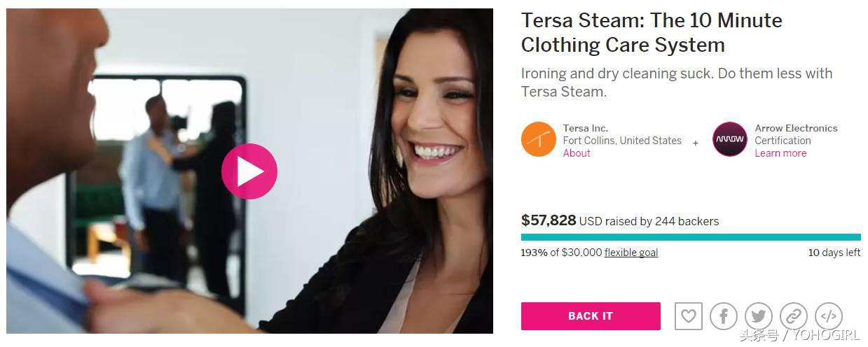Click the flexible goal link
This screenshot has width=868, height=347.
coord(631,253)
